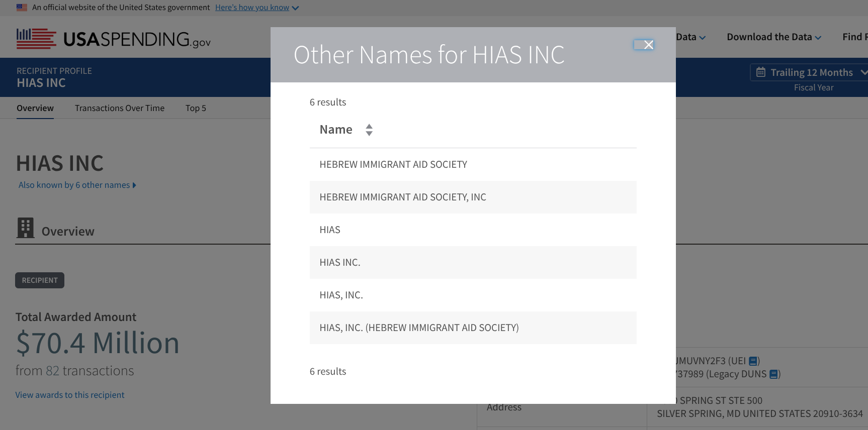This screenshot has width=868, height=430.
Task: Click the US flag icon in banner
Action: (x=22, y=8)
